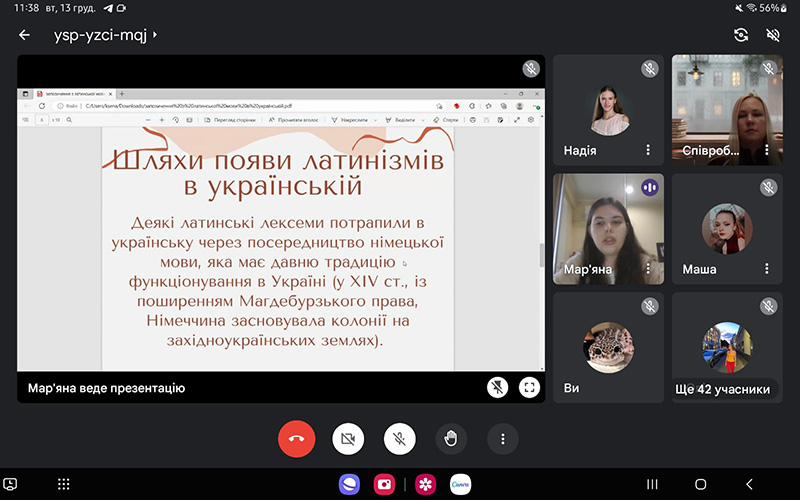The width and height of the screenshot is (800, 500).
Task: Go back using the top-left arrow
Action: tap(25, 35)
